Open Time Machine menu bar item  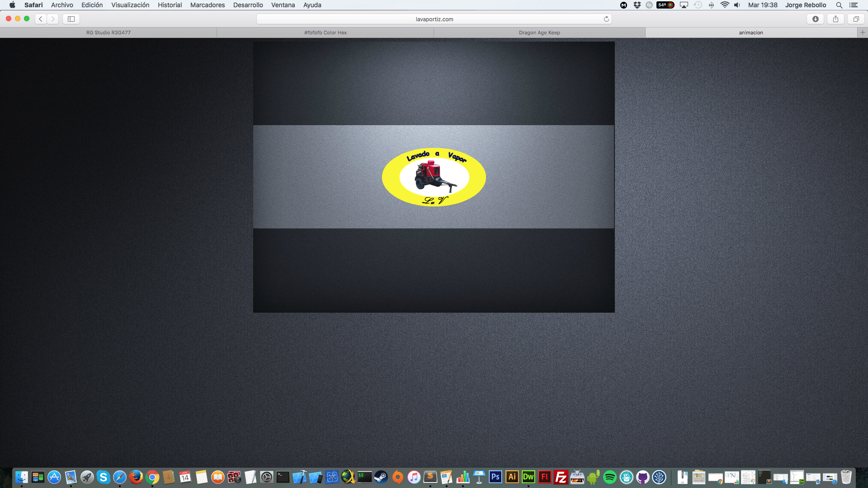click(698, 5)
